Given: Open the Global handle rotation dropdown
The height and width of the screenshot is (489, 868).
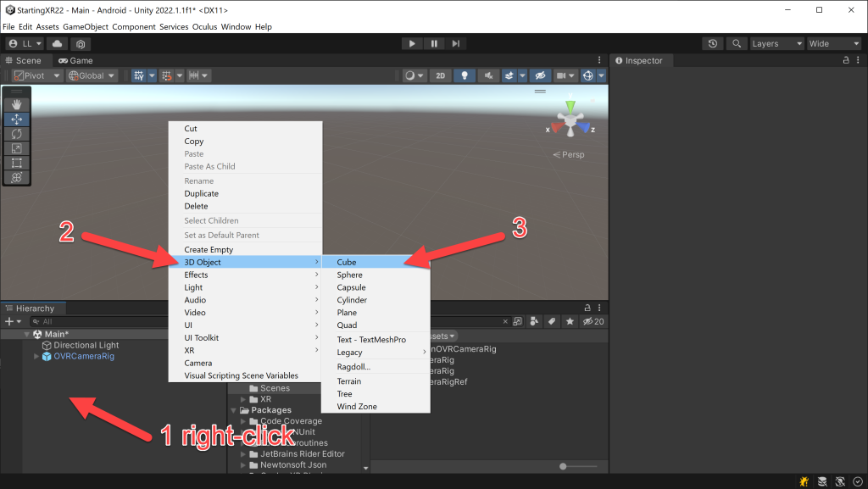Looking at the screenshot, I should click(x=92, y=75).
